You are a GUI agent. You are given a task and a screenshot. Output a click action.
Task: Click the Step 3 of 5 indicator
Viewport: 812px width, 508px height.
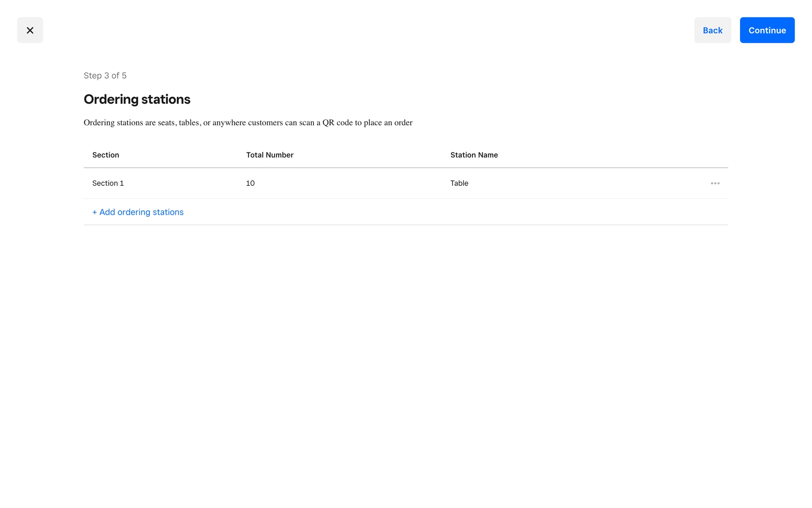point(105,76)
